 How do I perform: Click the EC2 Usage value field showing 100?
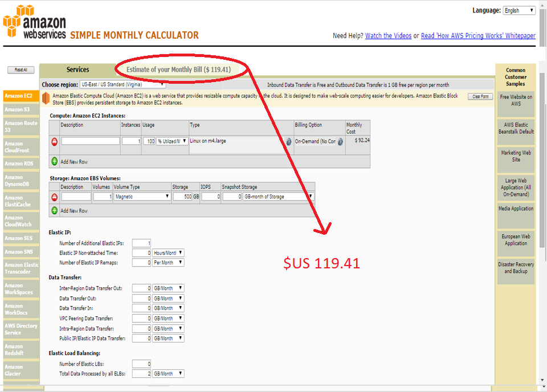tap(149, 141)
